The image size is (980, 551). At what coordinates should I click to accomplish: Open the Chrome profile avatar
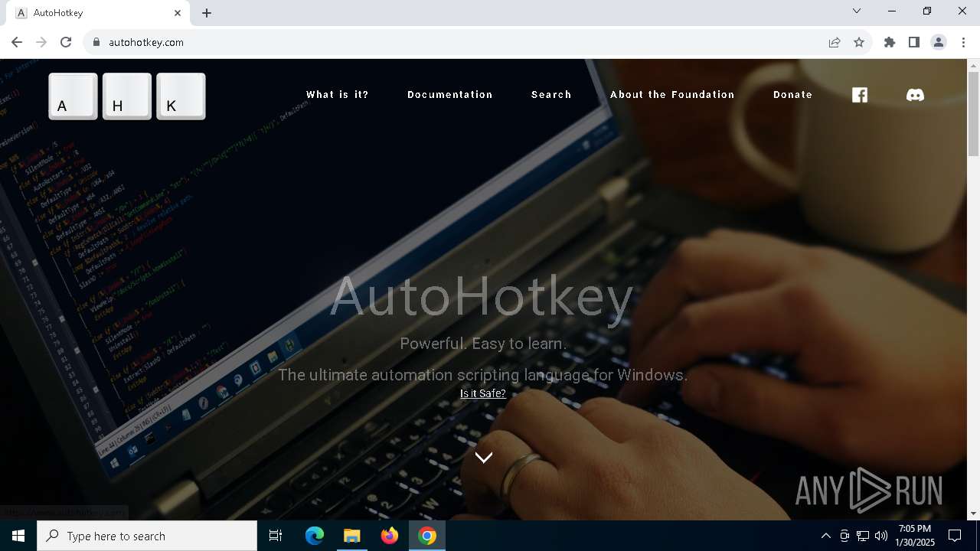(x=939, y=42)
